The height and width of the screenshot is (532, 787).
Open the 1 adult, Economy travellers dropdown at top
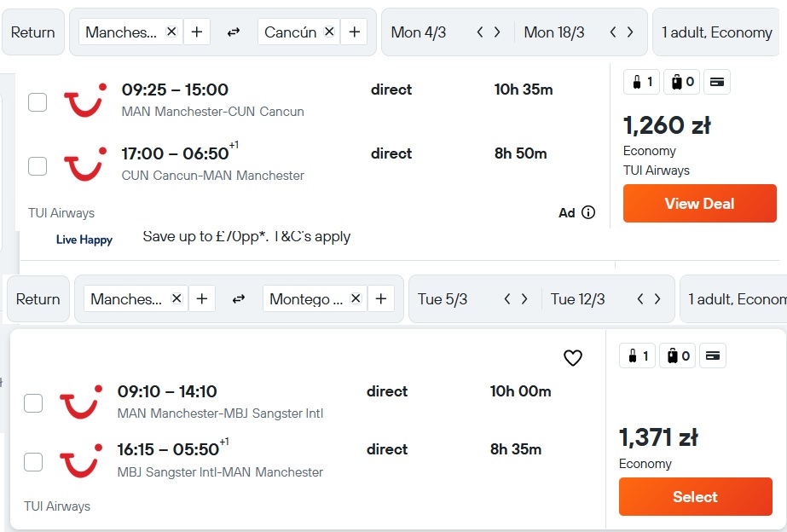pos(717,32)
